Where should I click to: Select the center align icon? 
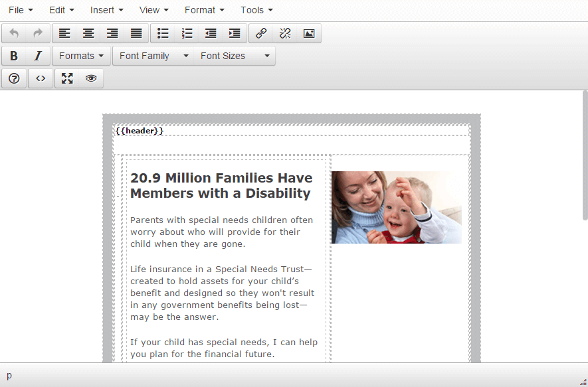88,33
